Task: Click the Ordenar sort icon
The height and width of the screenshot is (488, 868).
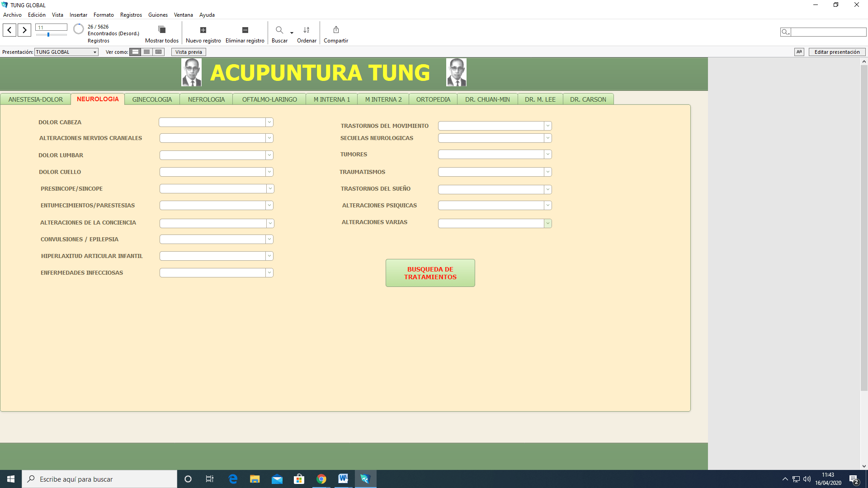Action: click(307, 30)
